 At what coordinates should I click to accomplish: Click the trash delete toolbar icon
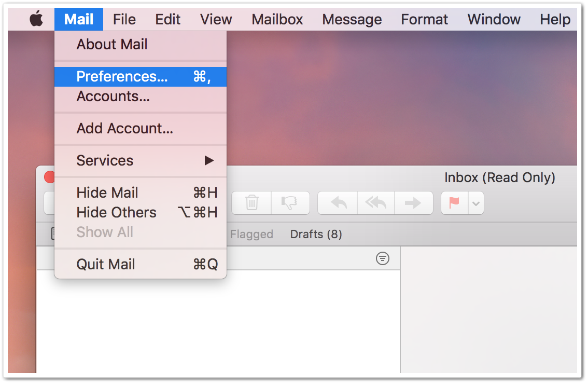(251, 203)
